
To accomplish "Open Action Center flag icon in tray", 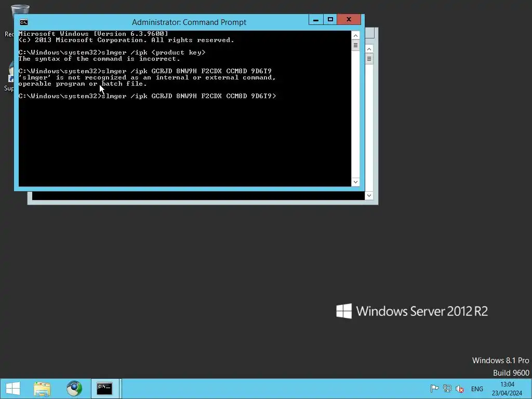I will (434, 389).
